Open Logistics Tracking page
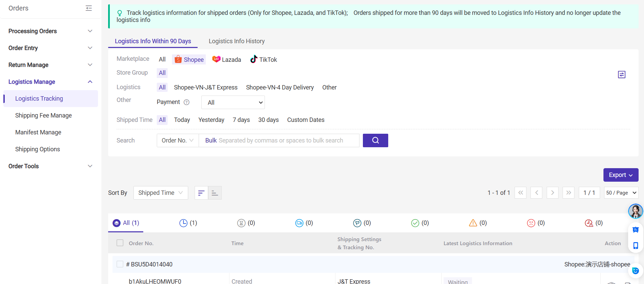The image size is (644, 284). [51, 99]
